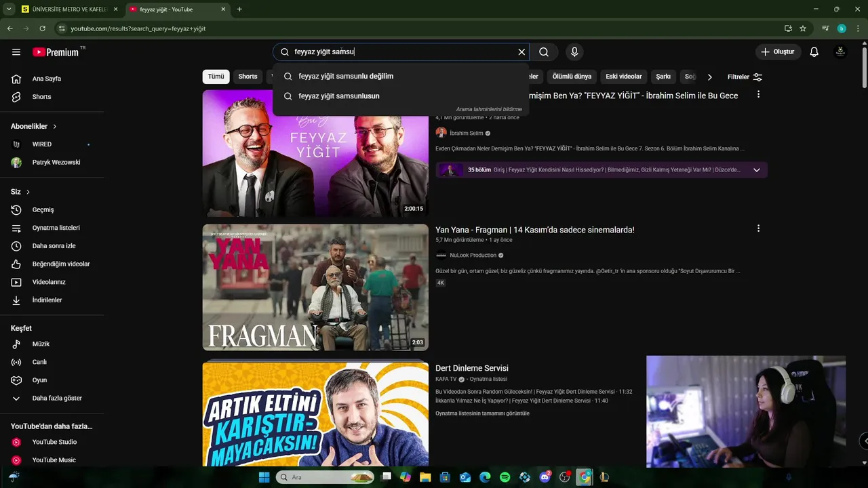Viewport: 868px width, 488px height.
Task: Open Discord from the taskbar
Action: (x=545, y=477)
